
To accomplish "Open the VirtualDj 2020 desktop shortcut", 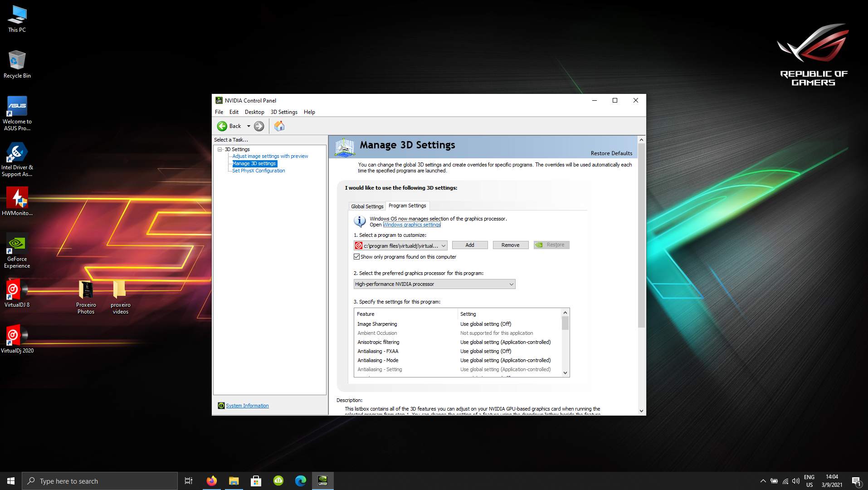I will [x=17, y=339].
